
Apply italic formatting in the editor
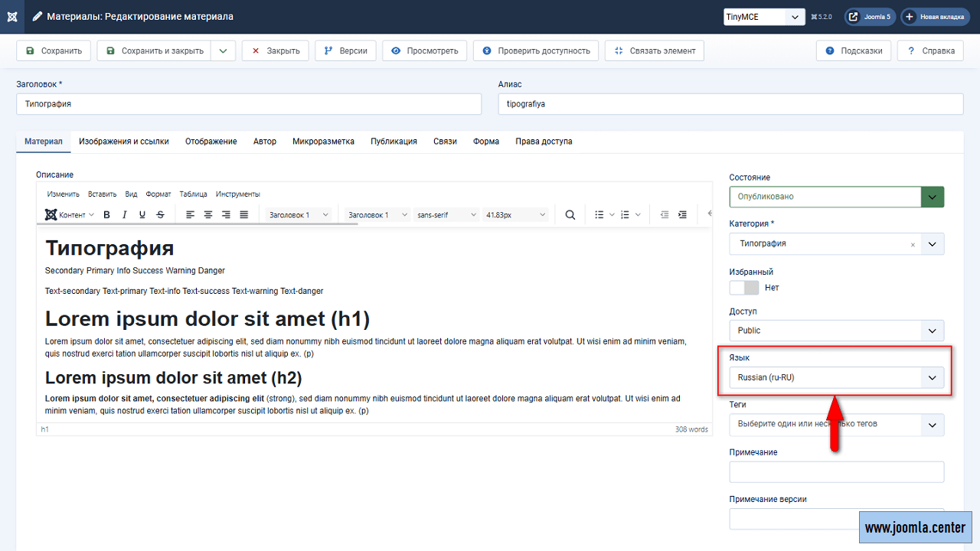(x=124, y=215)
